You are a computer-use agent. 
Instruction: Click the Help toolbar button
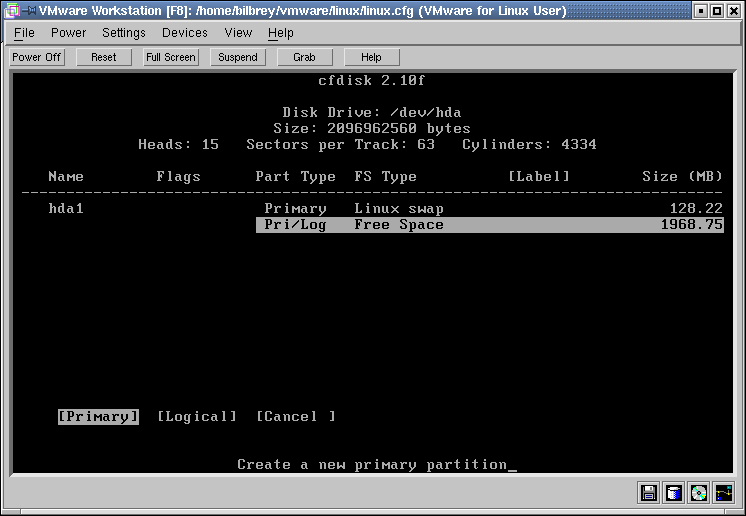371,57
